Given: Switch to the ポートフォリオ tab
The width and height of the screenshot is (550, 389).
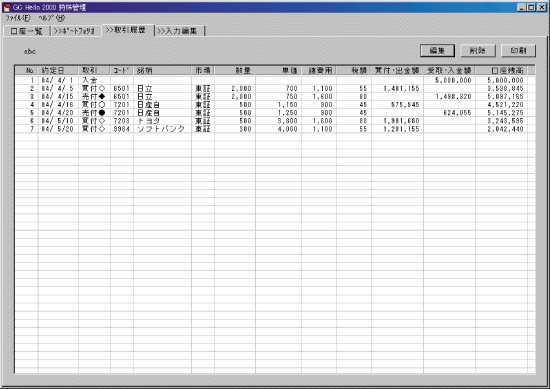Looking at the screenshot, I should tap(75, 31).
